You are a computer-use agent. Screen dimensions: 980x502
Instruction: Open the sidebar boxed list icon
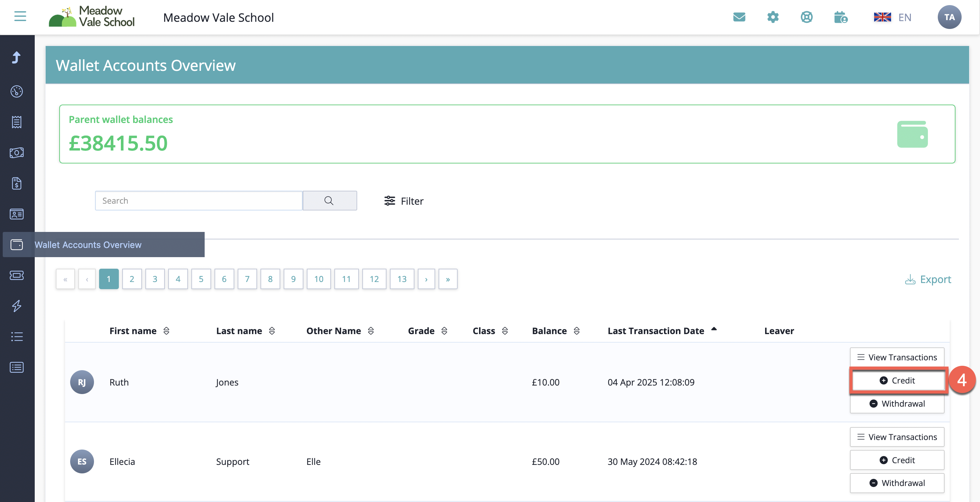[x=17, y=367]
